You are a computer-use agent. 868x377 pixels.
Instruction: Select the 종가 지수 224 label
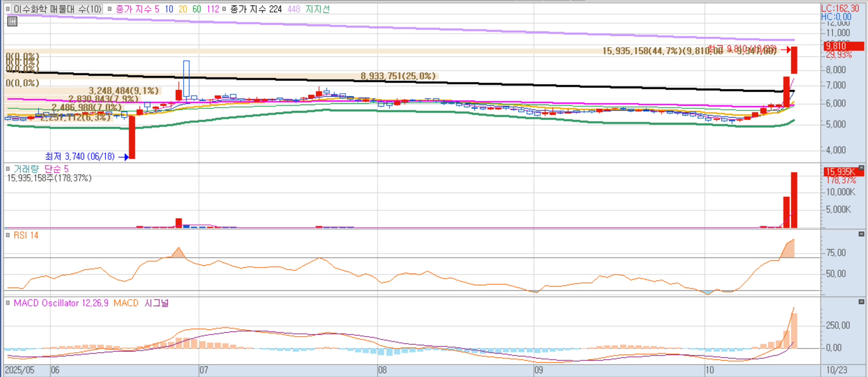(256, 9)
